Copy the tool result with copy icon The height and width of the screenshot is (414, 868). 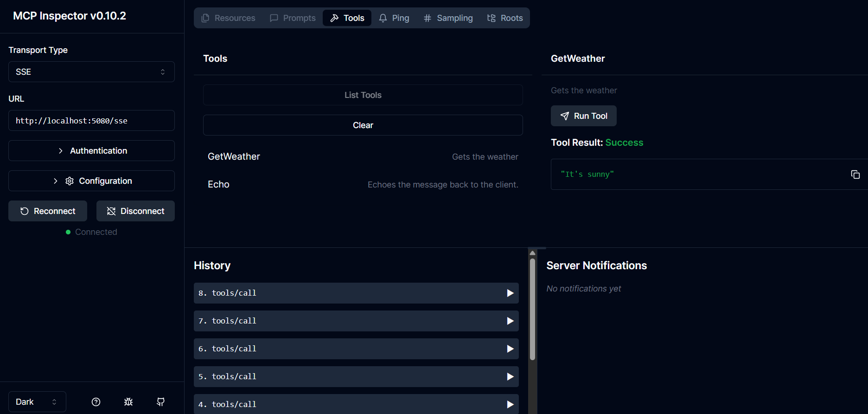pos(855,175)
